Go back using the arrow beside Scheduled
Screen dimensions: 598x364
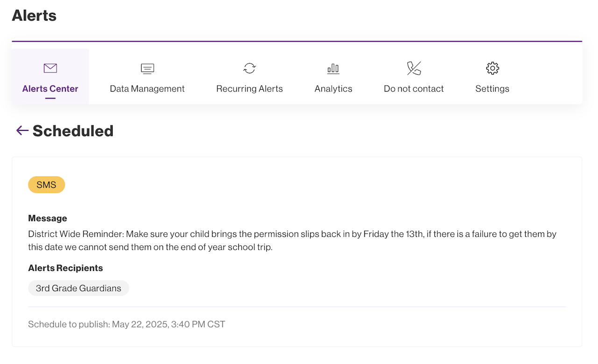[x=22, y=130]
